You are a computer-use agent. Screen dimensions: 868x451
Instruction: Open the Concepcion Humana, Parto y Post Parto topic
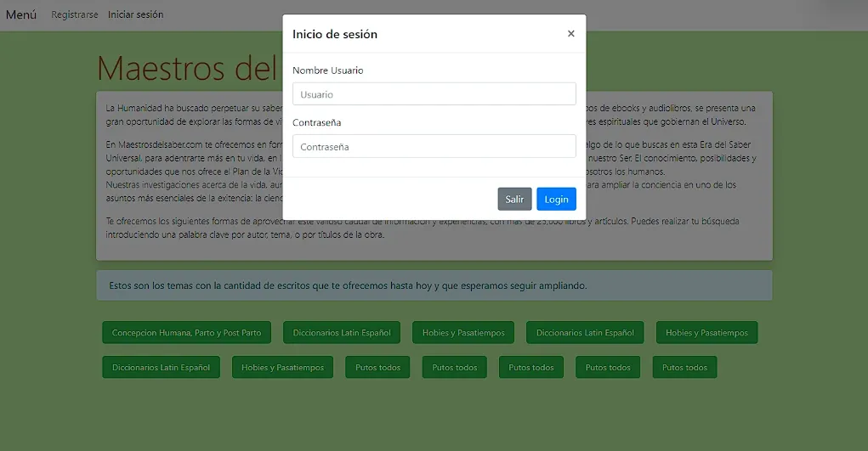[186, 333]
